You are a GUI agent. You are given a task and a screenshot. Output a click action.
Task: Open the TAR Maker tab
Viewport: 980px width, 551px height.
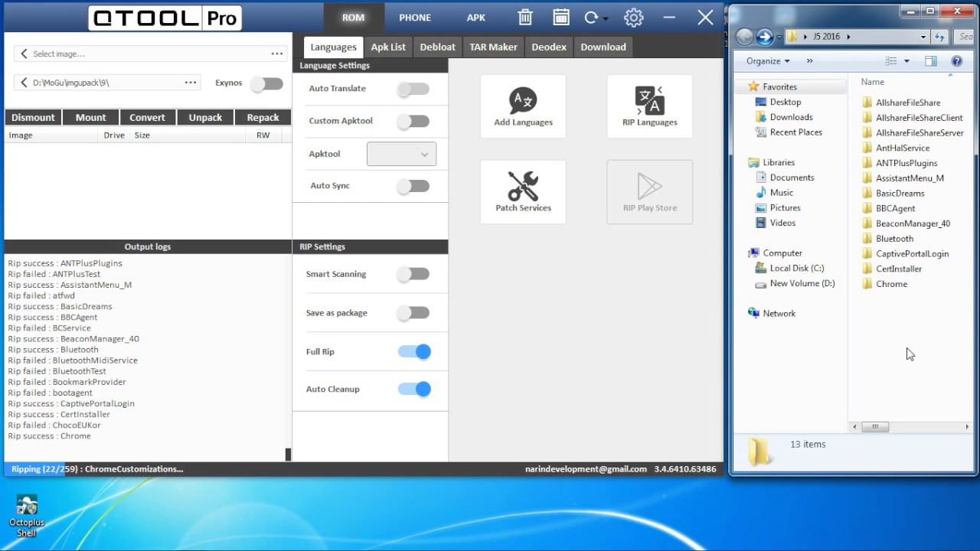[493, 47]
